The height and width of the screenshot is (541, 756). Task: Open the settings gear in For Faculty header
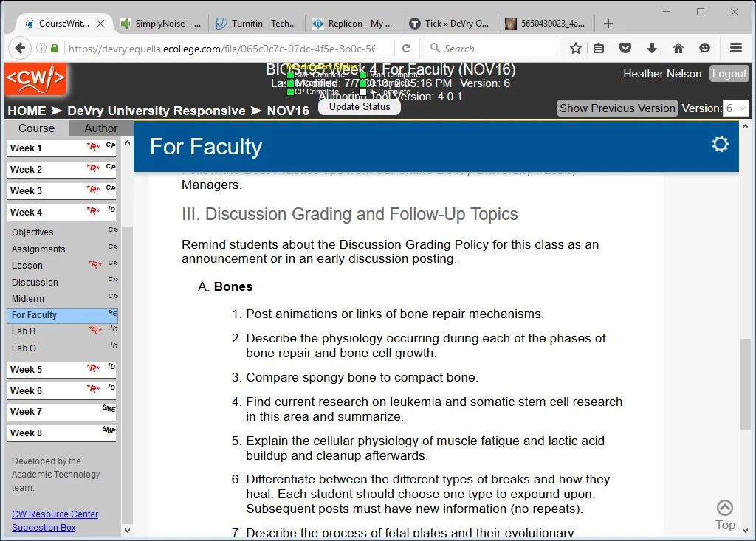click(x=720, y=144)
